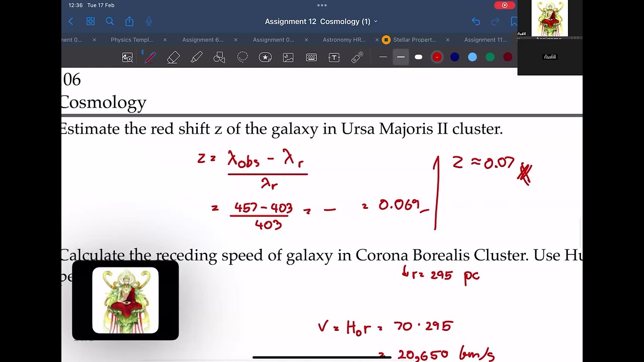
Task: Switch to the Astronomy HR... tab
Action: pyautogui.click(x=344, y=40)
